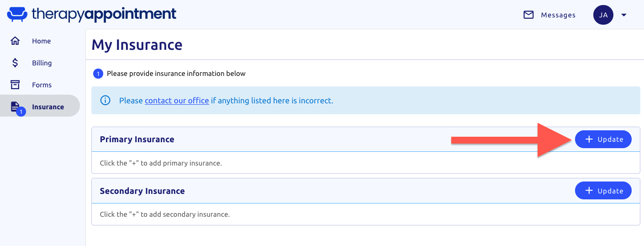Click the Billing dollar sign icon
The width and height of the screenshot is (644, 246).
click(x=15, y=63)
